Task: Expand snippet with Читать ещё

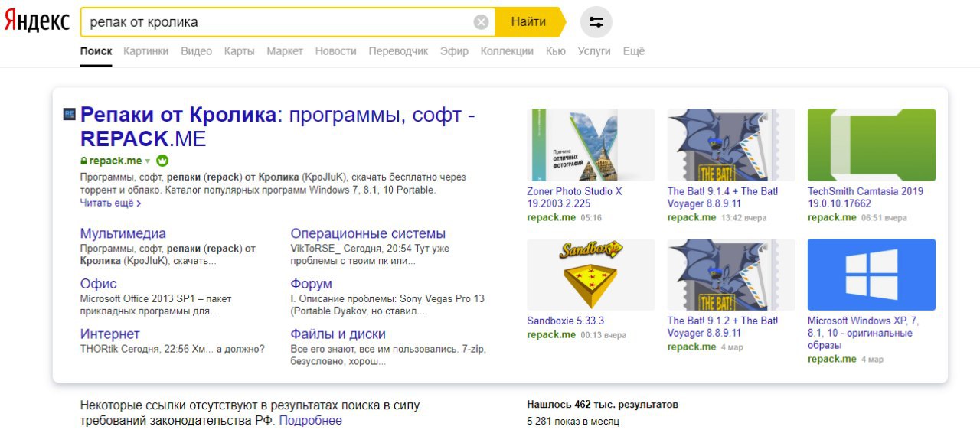Action: point(110,203)
